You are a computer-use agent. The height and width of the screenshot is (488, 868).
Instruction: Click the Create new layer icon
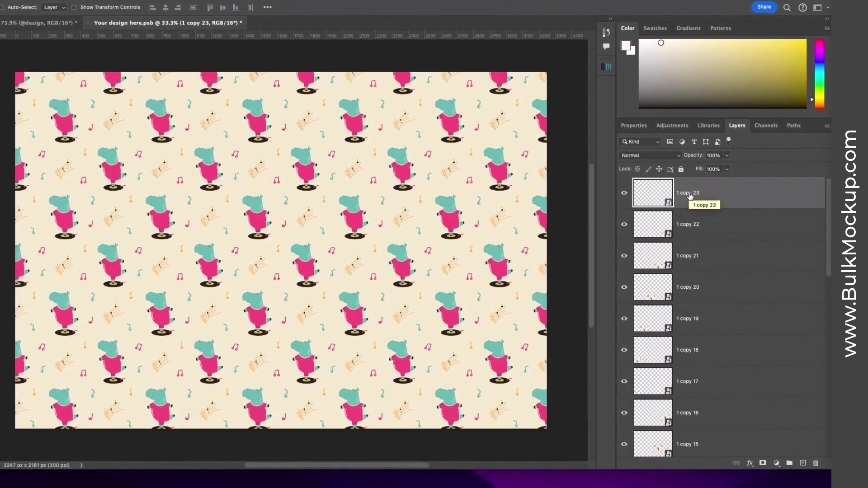tap(803, 463)
